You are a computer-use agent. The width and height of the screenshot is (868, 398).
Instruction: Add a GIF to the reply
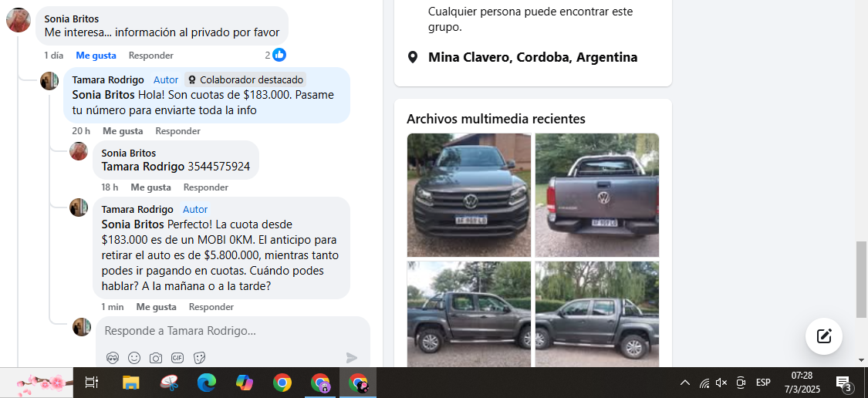coord(177,358)
